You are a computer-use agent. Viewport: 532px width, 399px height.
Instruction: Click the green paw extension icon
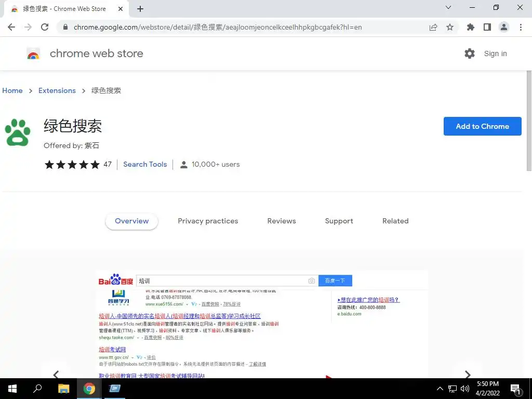(x=18, y=132)
